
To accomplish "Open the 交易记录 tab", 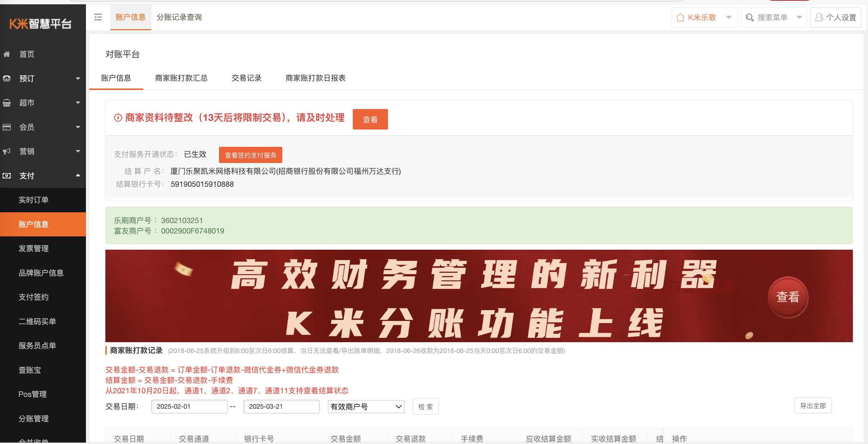I will 246,78.
